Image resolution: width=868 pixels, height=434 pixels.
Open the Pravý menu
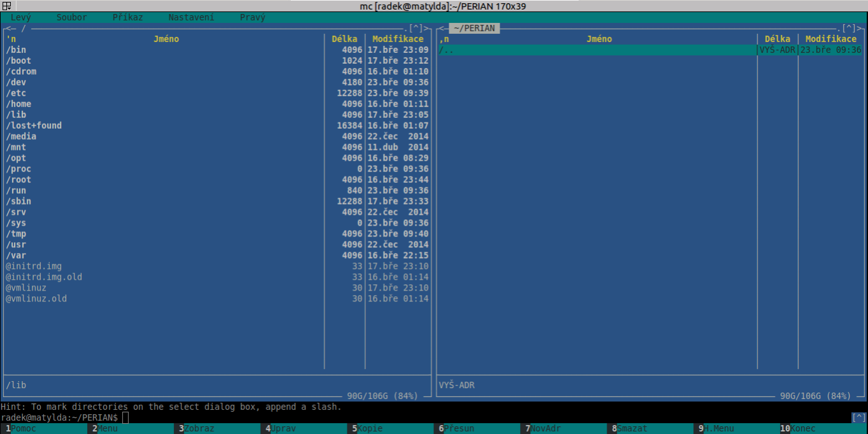pos(252,17)
